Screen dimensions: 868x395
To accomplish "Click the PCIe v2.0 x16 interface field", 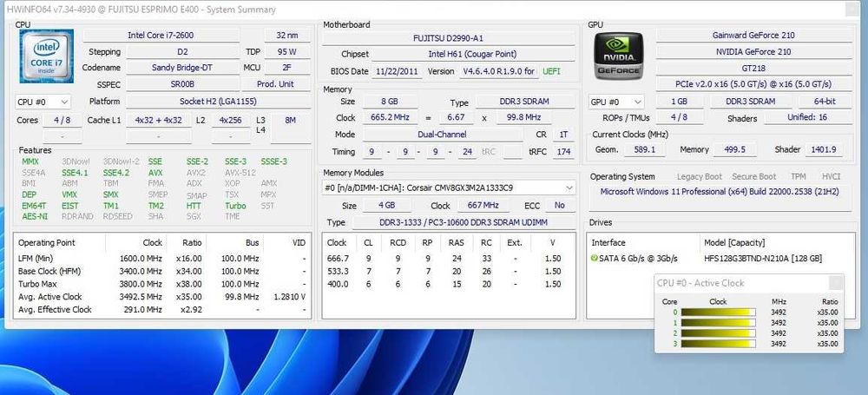I will pyautogui.click(x=753, y=84).
